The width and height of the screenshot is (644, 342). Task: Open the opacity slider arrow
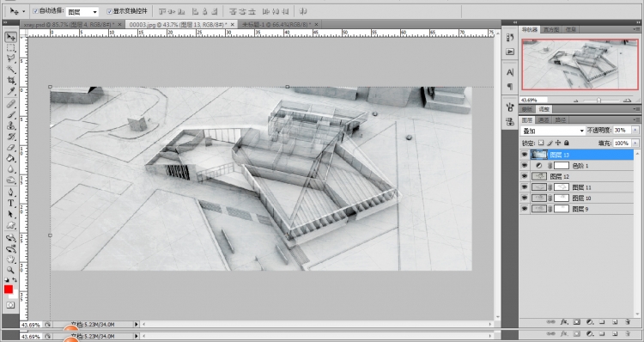point(635,131)
